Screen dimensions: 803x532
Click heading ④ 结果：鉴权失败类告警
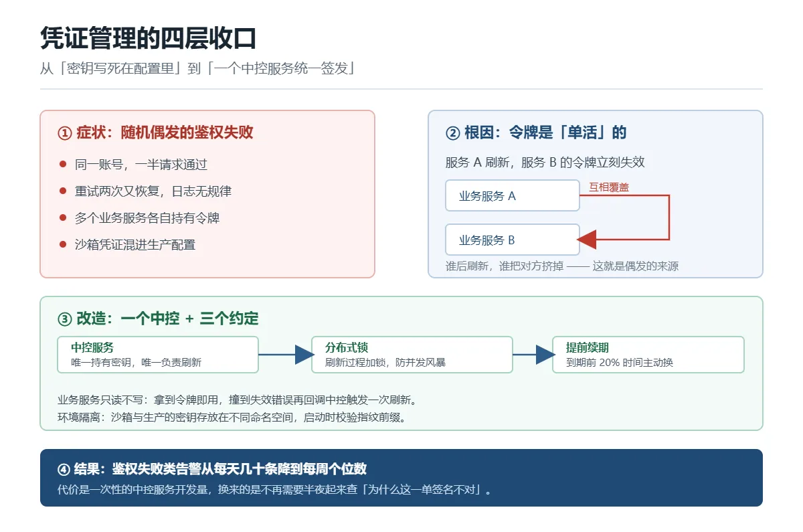212,468
